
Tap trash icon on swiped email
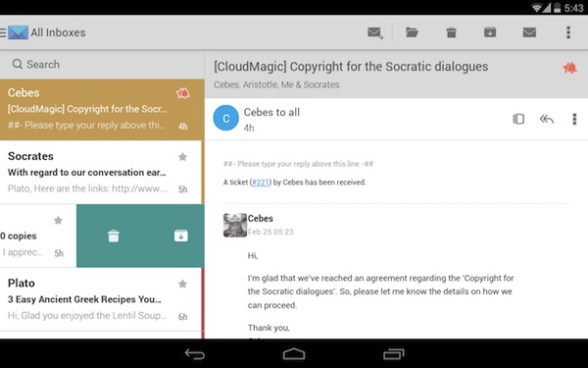pos(114,236)
